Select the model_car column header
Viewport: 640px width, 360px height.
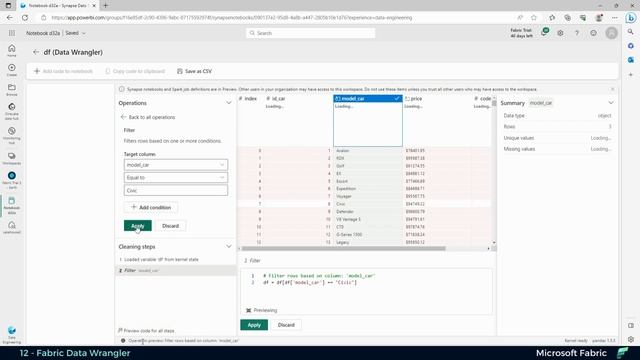(368, 99)
